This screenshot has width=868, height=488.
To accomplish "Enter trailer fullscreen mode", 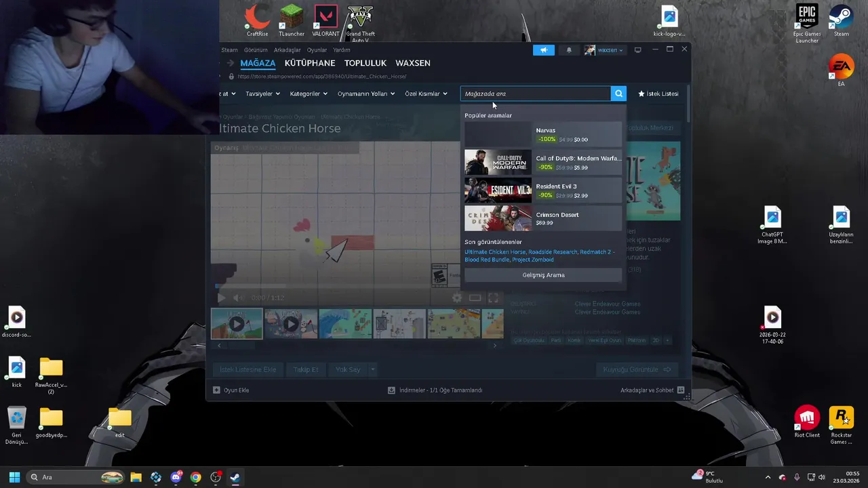I will (x=493, y=298).
